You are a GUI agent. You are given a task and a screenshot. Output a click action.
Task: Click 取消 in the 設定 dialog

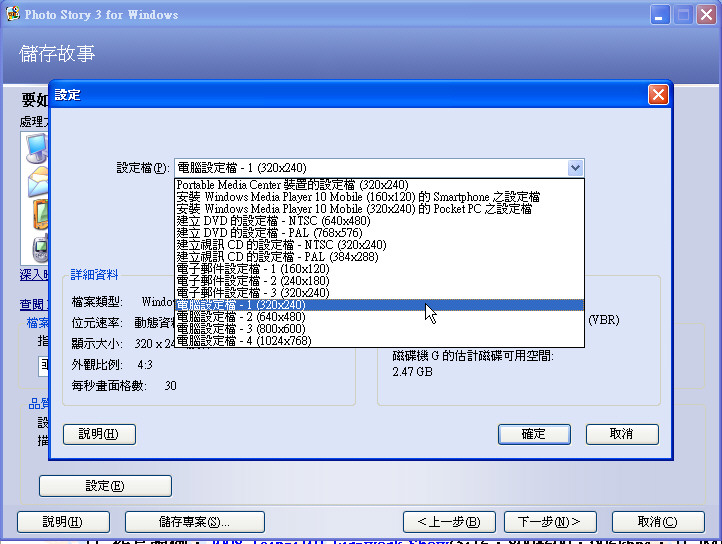(x=622, y=434)
